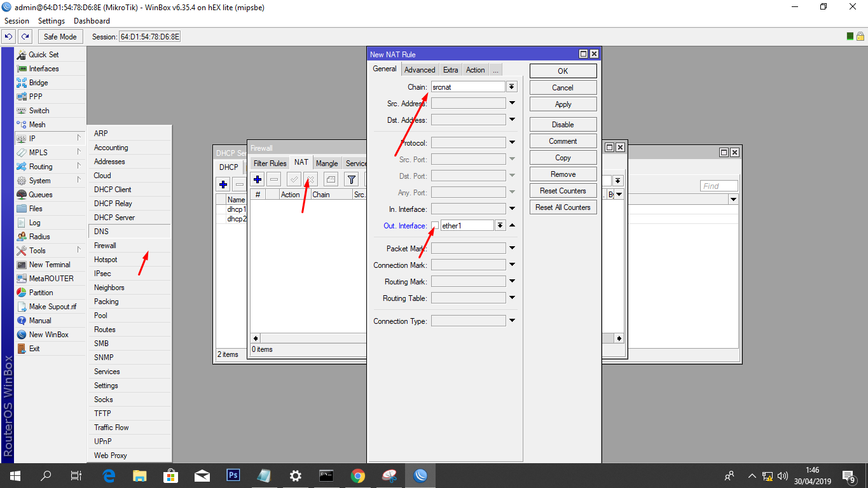Select Web Proxy in IP submenu
868x488 pixels.
pos(130,456)
